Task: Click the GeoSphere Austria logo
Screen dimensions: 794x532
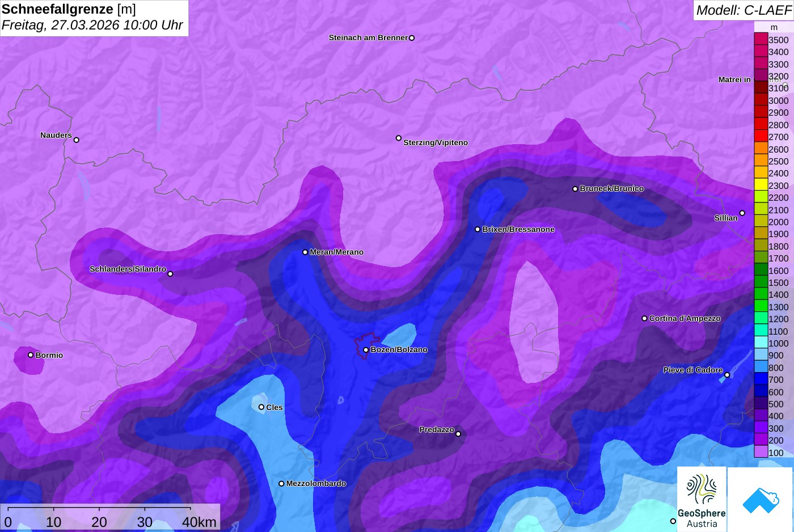Action: click(702, 499)
